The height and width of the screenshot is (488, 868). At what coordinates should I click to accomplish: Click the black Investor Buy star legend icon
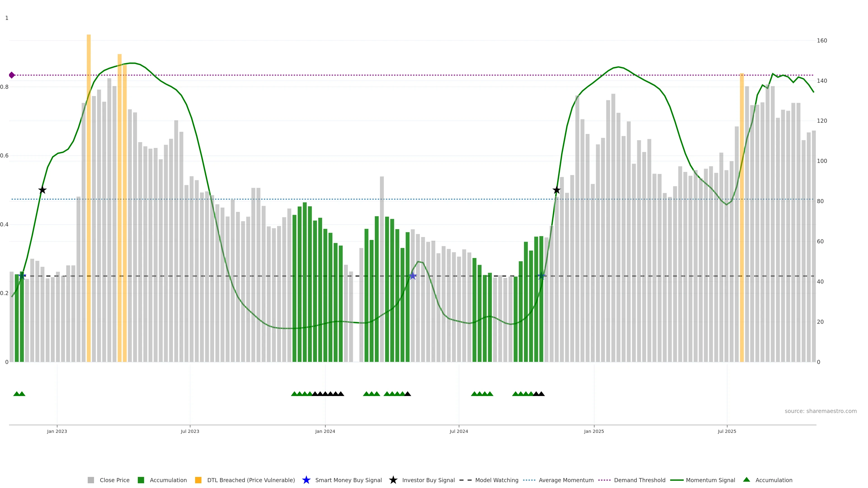[393, 480]
